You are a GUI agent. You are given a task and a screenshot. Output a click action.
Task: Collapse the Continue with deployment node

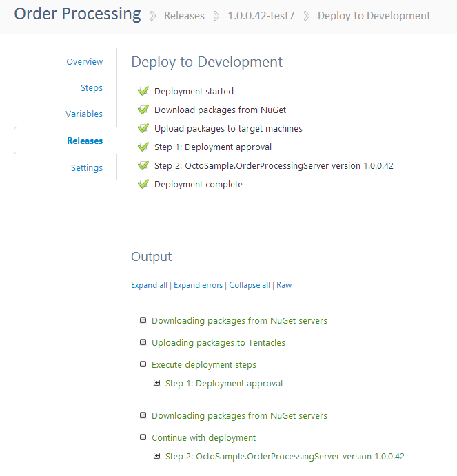pos(143,437)
